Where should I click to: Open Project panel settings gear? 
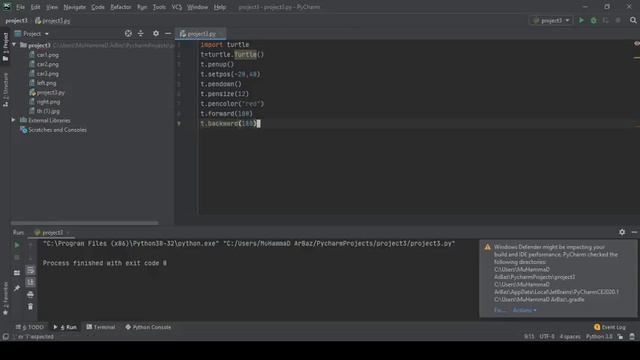[x=156, y=33]
